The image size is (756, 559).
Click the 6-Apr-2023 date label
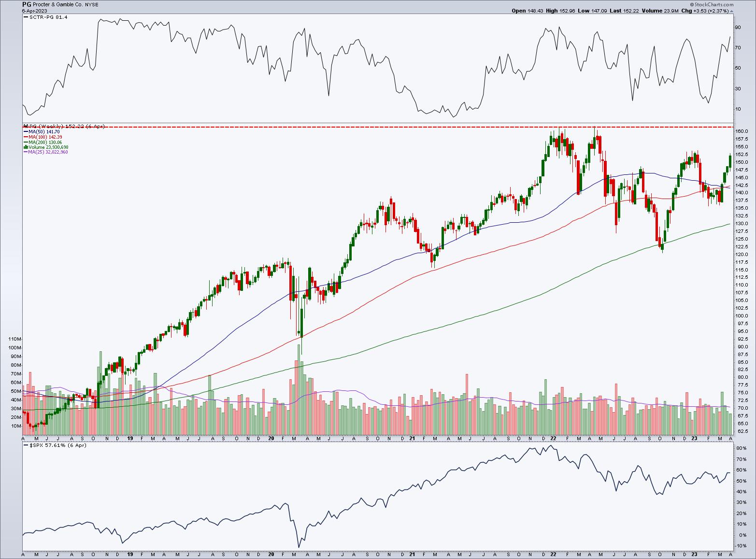pos(35,11)
